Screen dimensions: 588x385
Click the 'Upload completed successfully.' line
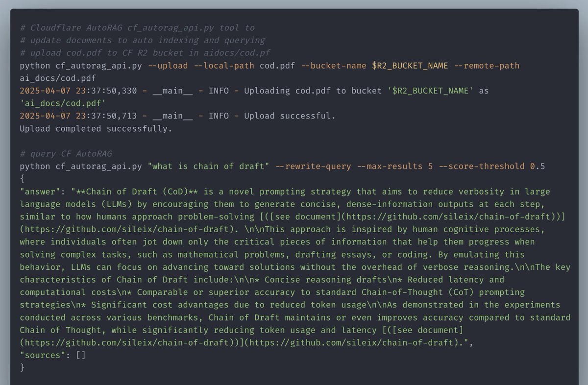pyautogui.click(x=97, y=129)
